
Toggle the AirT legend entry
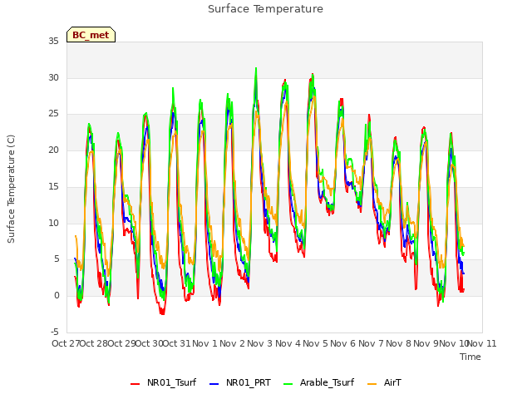click(x=384, y=382)
